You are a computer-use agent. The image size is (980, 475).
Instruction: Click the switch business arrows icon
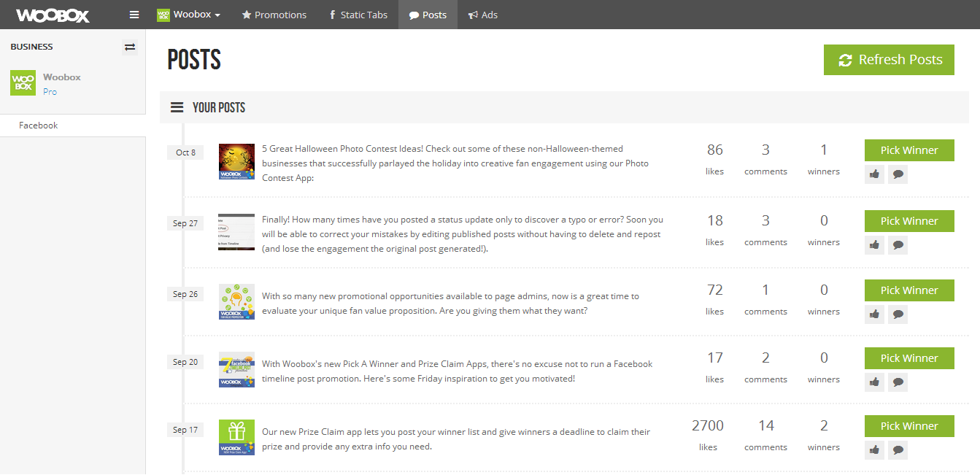[x=130, y=47]
